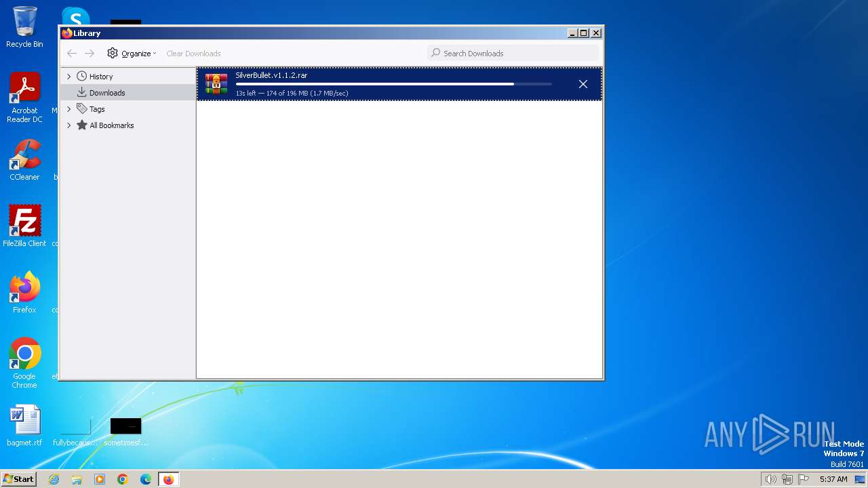868x488 pixels.
Task: Minimize the Library window
Action: point(572,33)
